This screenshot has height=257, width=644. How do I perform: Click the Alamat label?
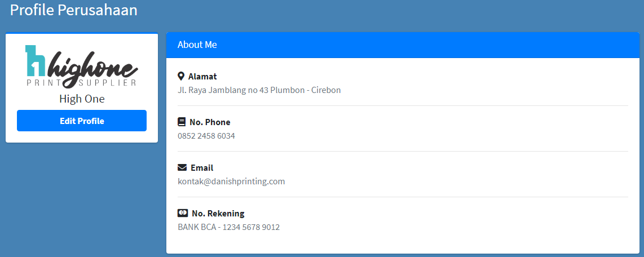tap(202, 76)
